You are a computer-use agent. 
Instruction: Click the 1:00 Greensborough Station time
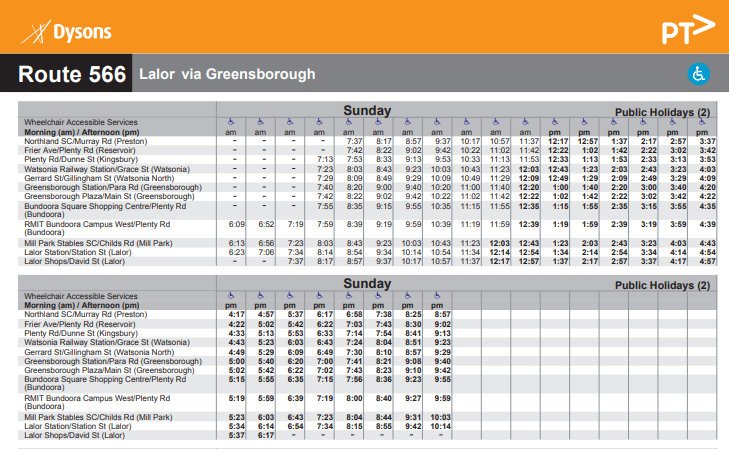561,187
